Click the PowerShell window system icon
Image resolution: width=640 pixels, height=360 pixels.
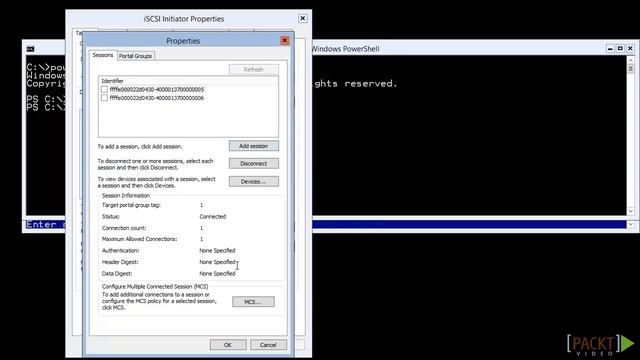click(31, 49)
